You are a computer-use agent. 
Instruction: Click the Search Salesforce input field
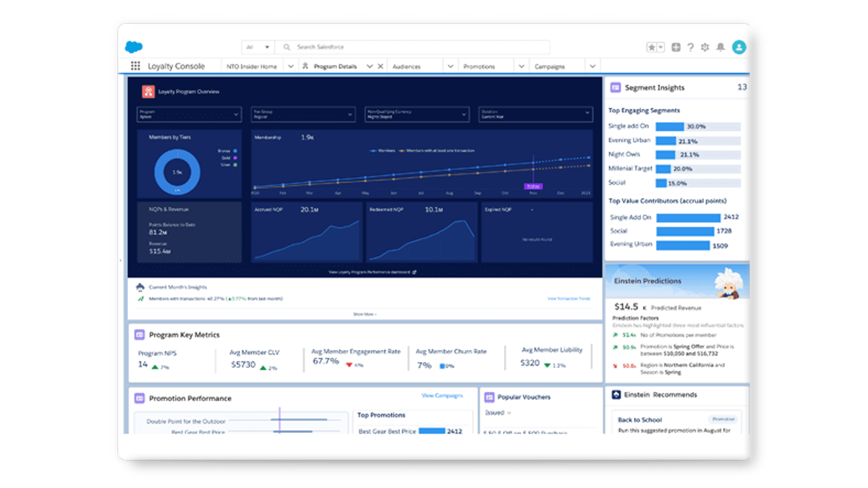[420, 48]
